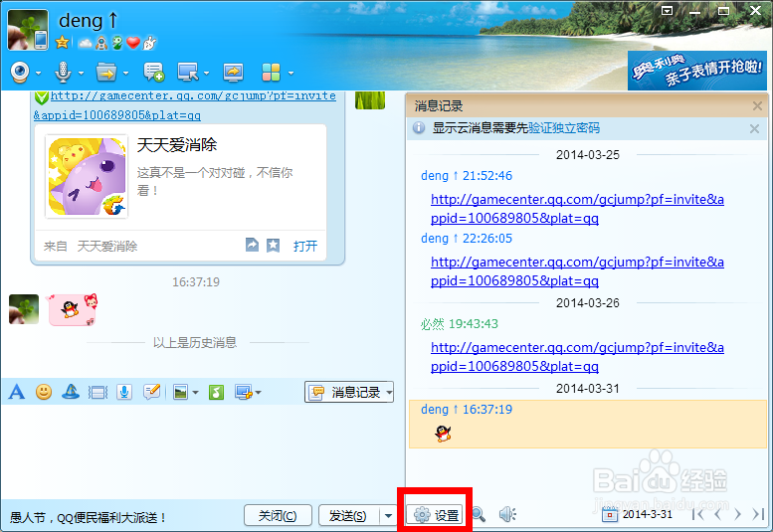Click the 天天爱消除 game thumbnail
The height and width of the screenshot is (532, 773).
[87, 176]
